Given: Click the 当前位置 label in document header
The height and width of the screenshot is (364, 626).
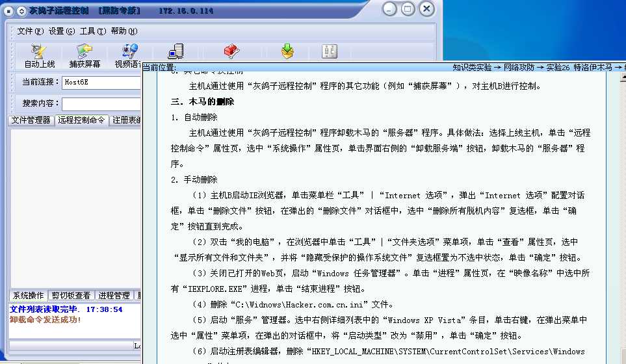Looking at the screenshot, I should click(159, 68).
